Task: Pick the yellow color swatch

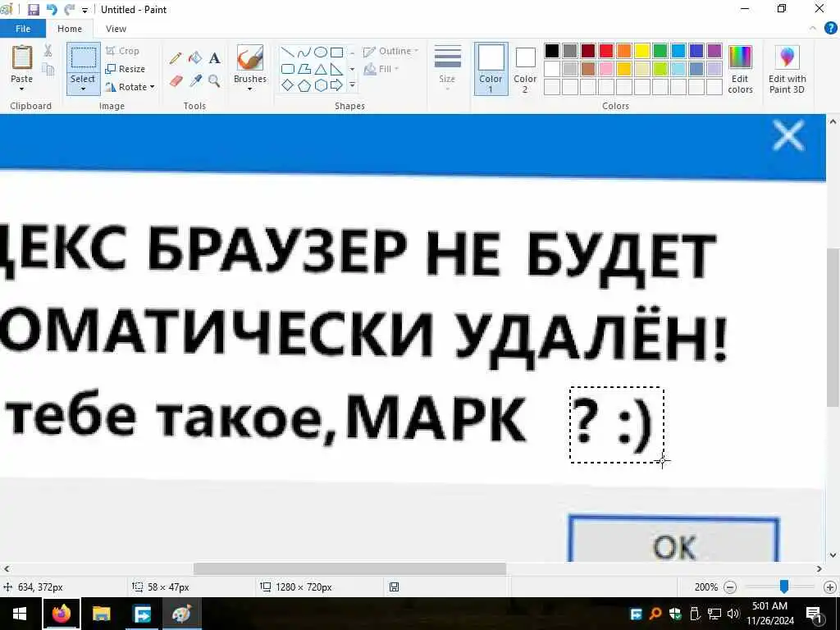Action: point(642,51)
